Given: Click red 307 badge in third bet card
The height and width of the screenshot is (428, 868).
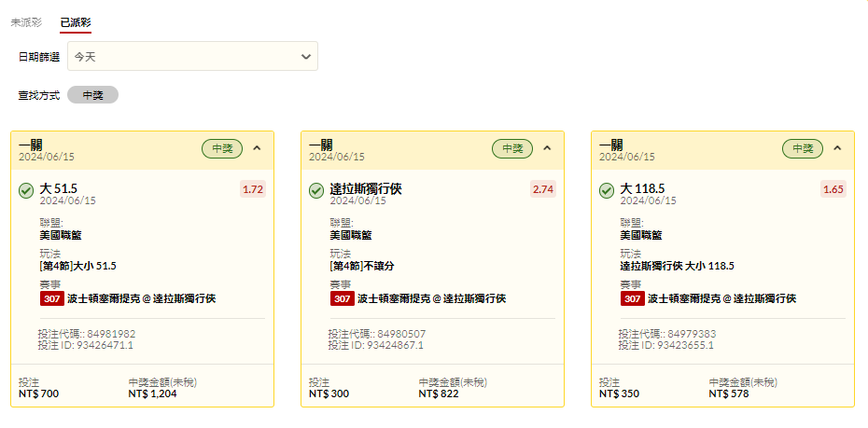Looking at the screenshot, I should pos(633,298).
